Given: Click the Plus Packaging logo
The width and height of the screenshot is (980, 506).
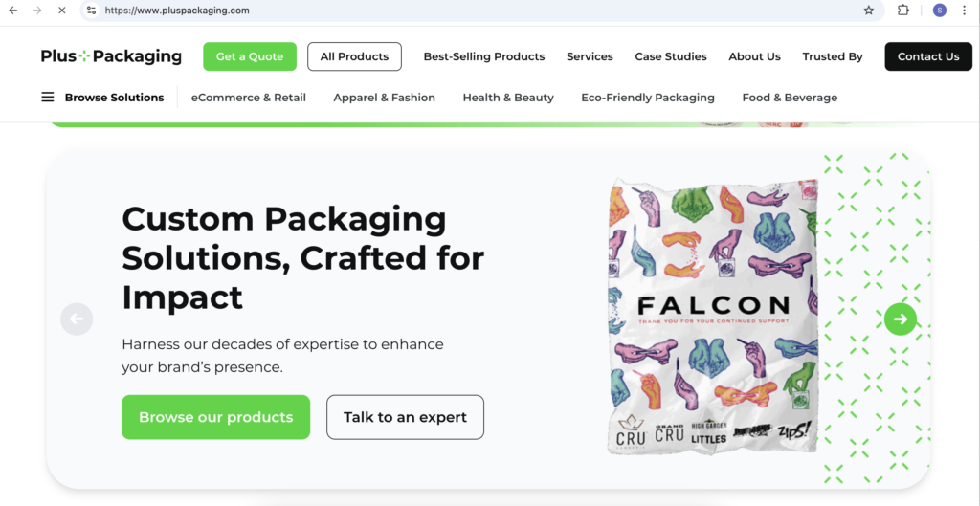Looking at the screenshot, I should coord(111,56).
